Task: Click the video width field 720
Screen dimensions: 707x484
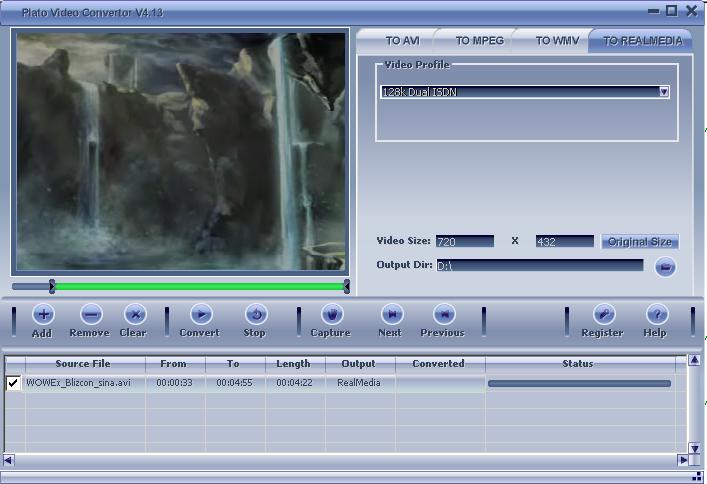Action: 465,241
